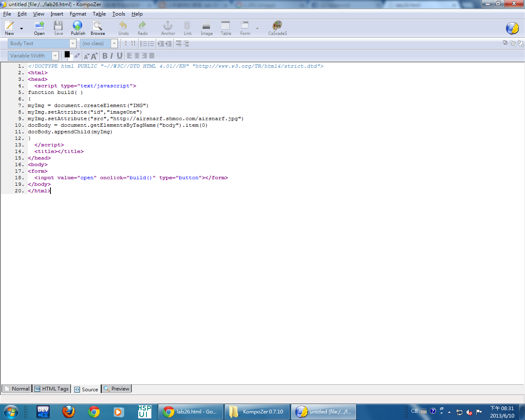This screenshot has width=525, height=420.
Task: Switch to lab26.html Chrome taskbar window
Action: 191,412
